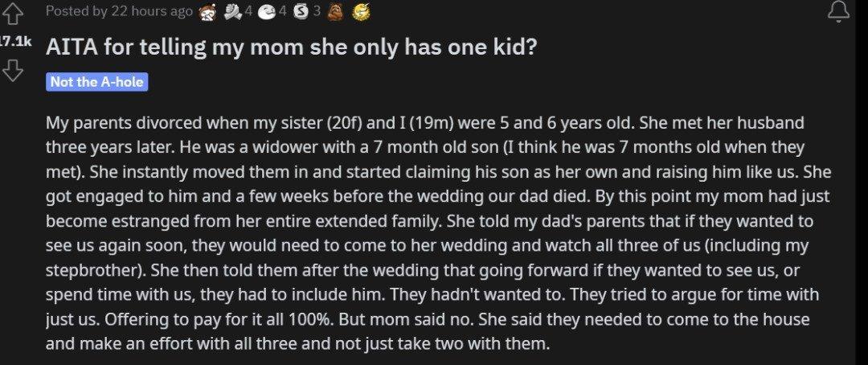Click the 17.1k vote score
Image resolution: width=868 pixels, height=365 pixels.
pos(15,42)
